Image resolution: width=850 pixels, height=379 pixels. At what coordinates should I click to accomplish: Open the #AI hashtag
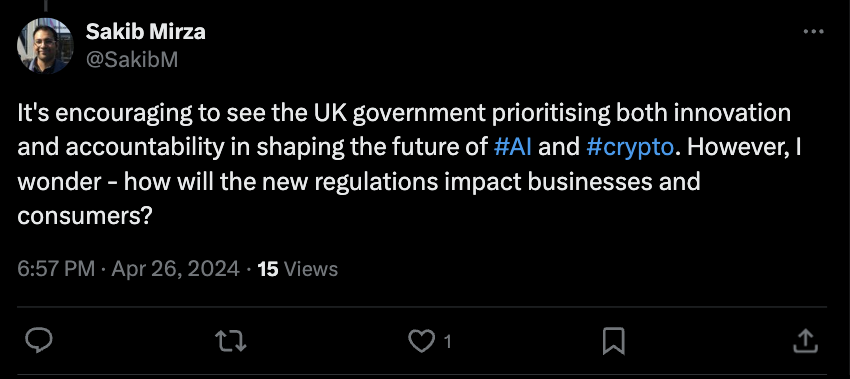(513, 147)
